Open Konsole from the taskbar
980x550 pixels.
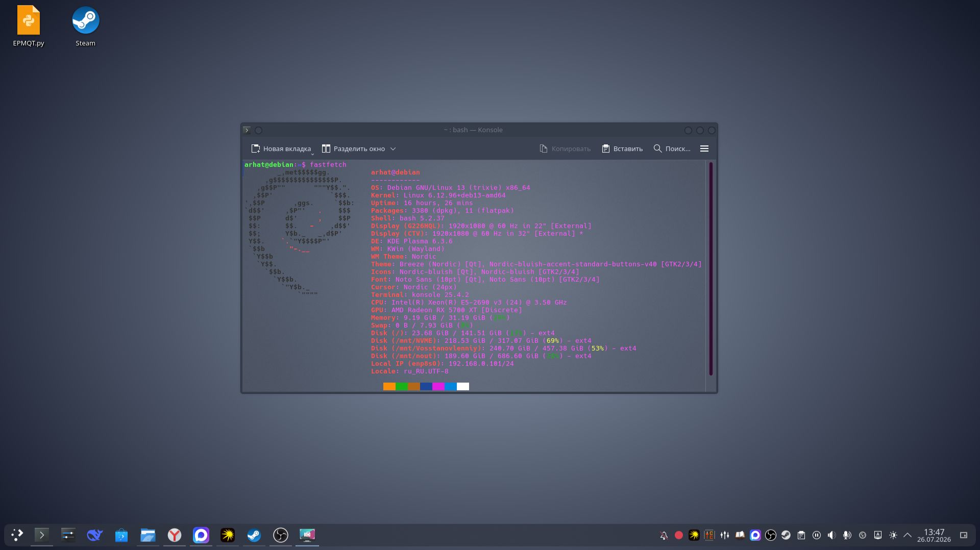pos(42,535)
